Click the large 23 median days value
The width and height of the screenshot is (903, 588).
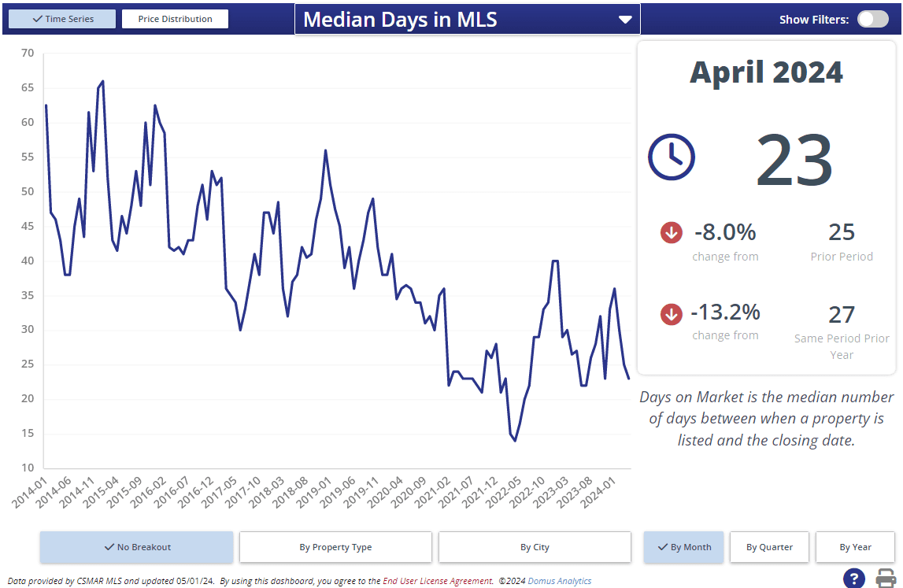pyautogui.click(x=794, y=160)
